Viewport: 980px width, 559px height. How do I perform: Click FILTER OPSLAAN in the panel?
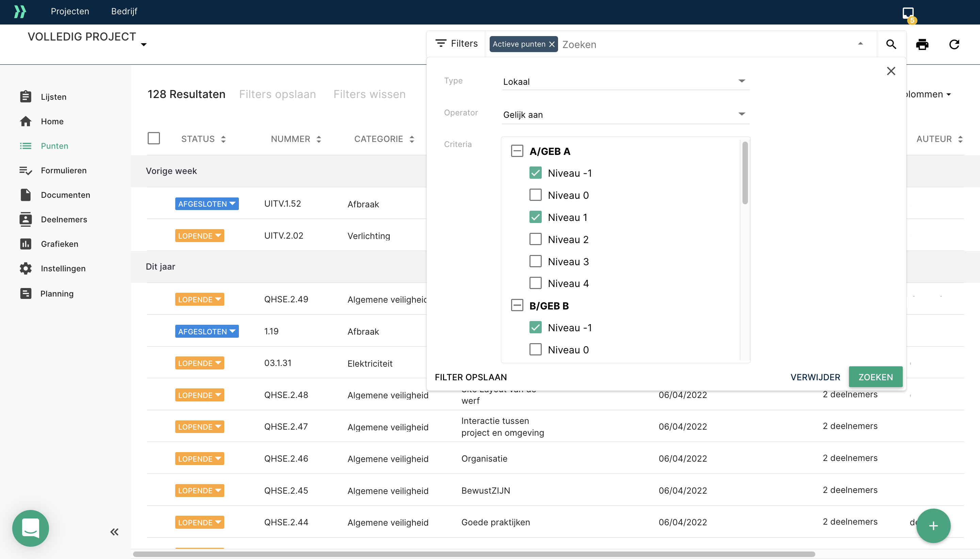470,377
